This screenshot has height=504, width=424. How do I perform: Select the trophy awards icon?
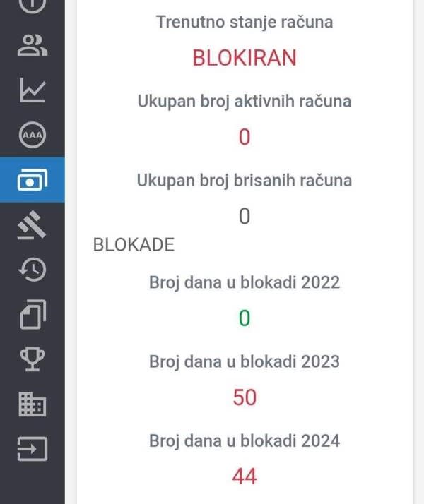click(33, 359)
